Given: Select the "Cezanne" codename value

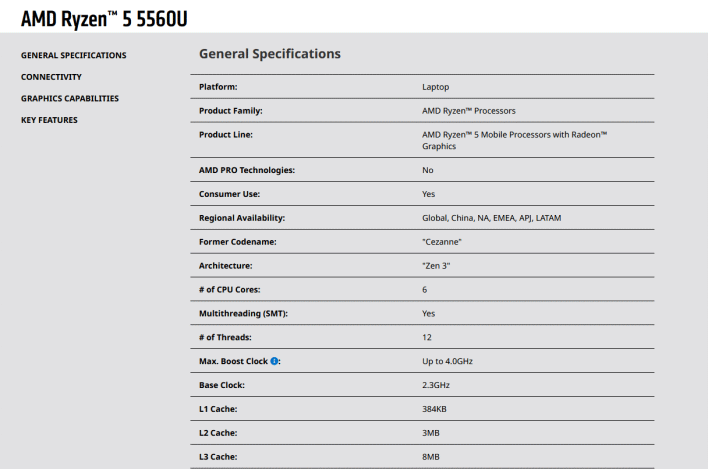Looking at the screenshot, I should point(442,242).
